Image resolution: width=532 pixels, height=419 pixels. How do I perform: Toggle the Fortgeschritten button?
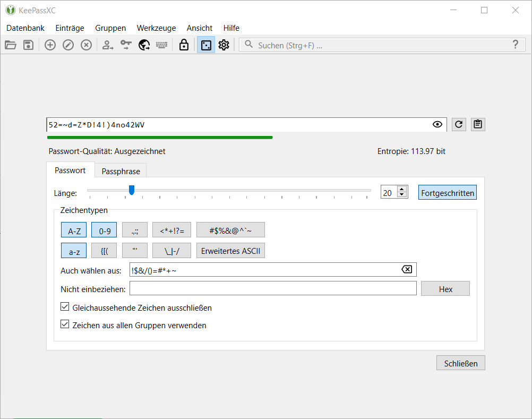click(x=448, y=192)
